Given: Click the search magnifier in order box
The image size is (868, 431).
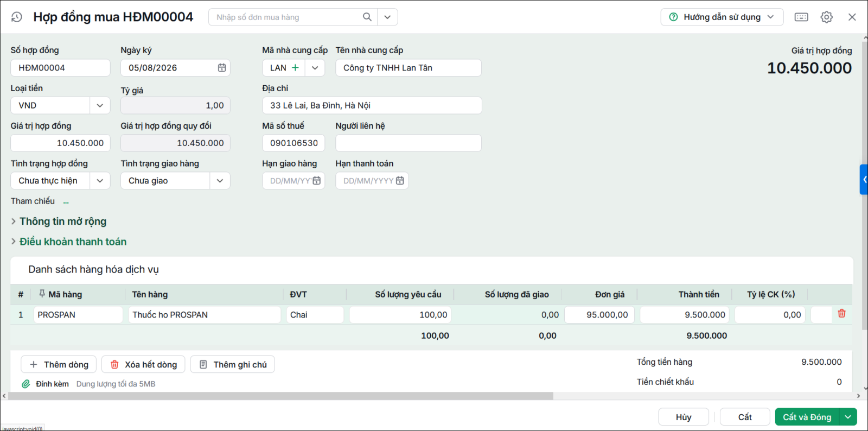Looking at the screenshot, I should (x=367, y=17).
